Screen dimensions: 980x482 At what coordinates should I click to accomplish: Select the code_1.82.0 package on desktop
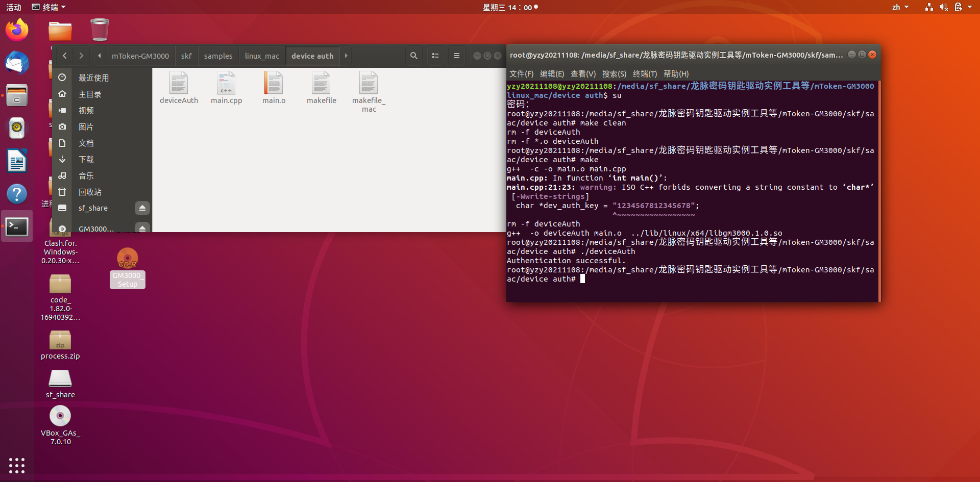click(x=60, y=298)
